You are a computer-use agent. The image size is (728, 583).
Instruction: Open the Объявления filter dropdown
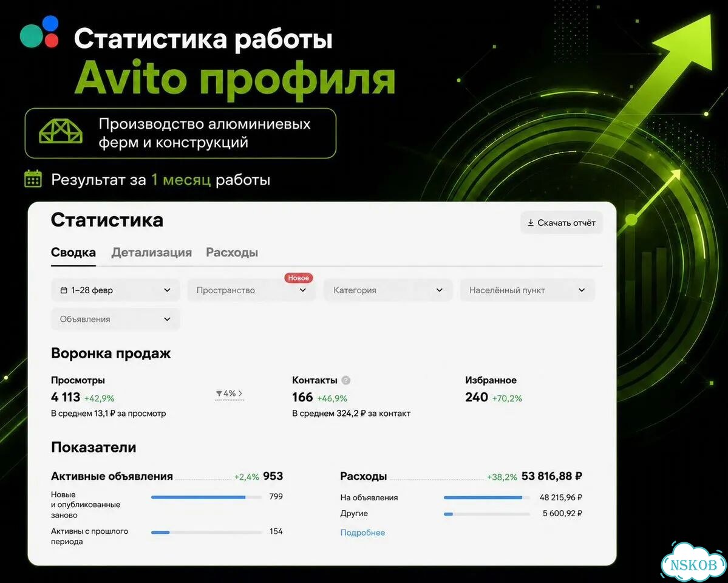click(x=115, y=319)
